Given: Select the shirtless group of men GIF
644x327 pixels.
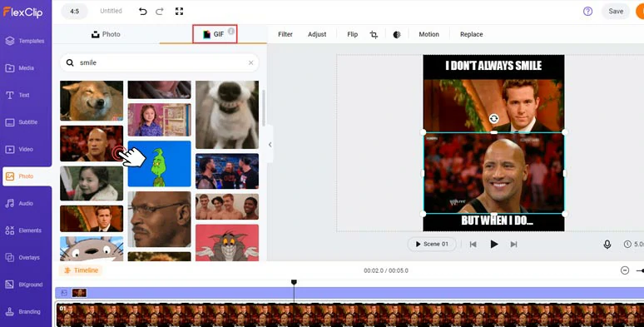Looking at the screenshot, I should click(x=227, y=206).
